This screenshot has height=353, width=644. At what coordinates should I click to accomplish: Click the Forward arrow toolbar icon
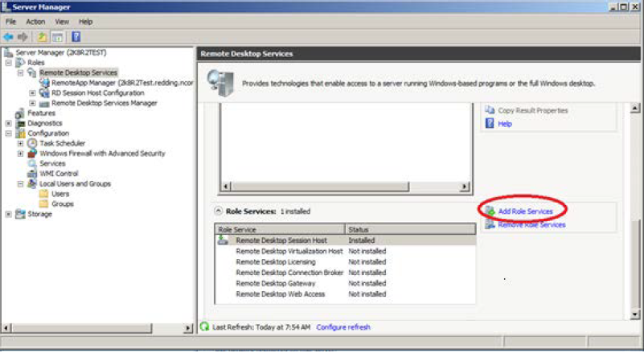click(23, 37)
